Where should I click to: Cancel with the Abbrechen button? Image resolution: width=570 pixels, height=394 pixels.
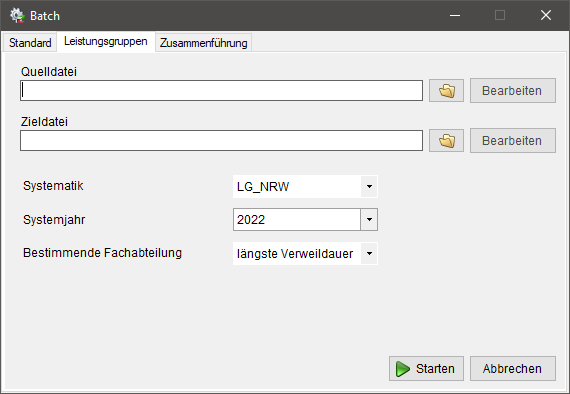[x=513, y=369]
